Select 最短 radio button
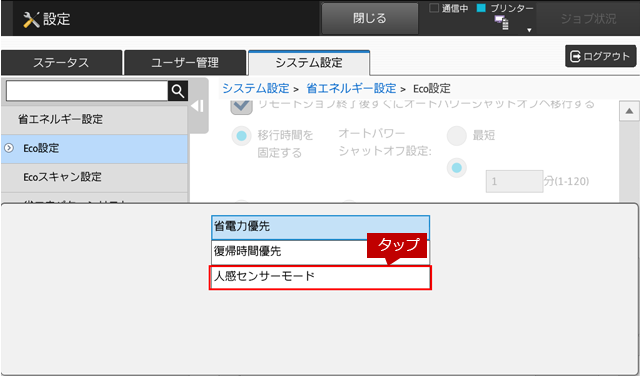640x376 pixels. (456, 136)
